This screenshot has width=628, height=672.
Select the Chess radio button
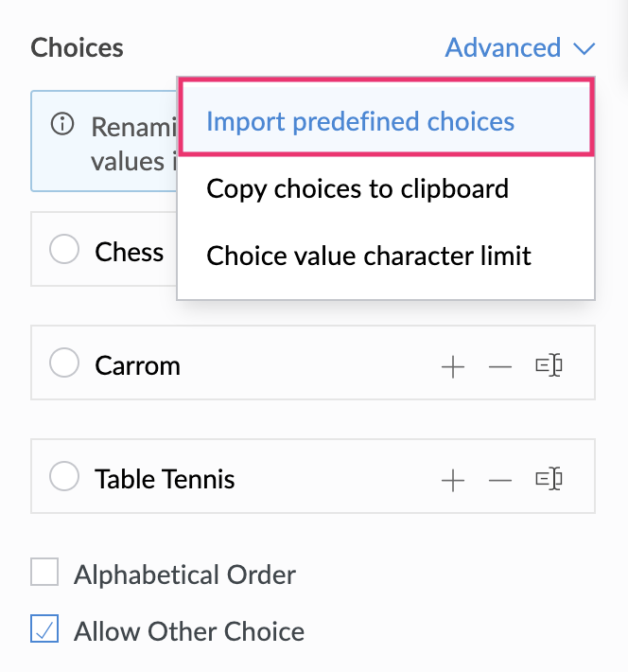64,251
